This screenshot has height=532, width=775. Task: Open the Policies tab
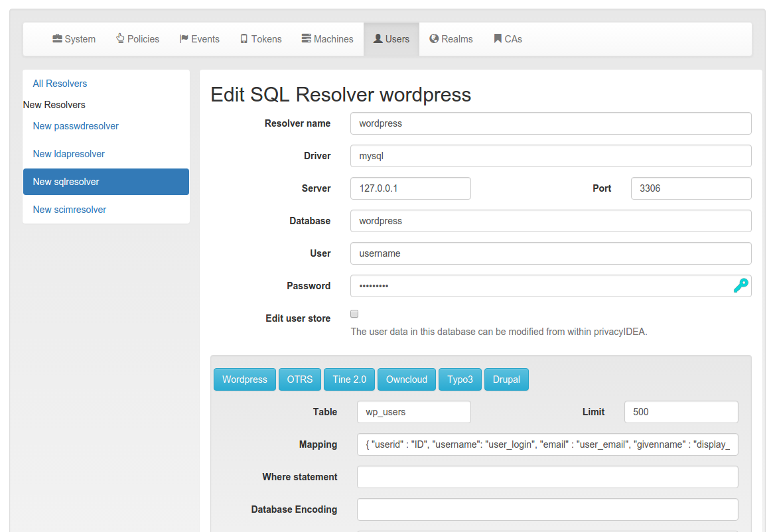137,39
